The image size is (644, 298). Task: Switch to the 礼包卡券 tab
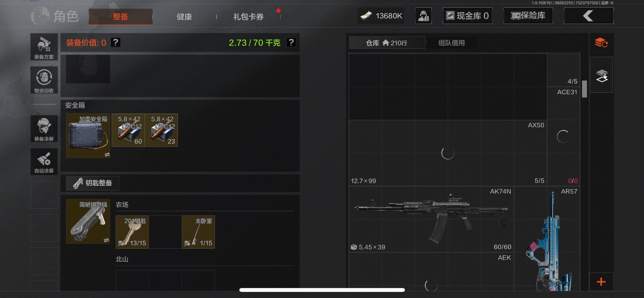point(248,16)
